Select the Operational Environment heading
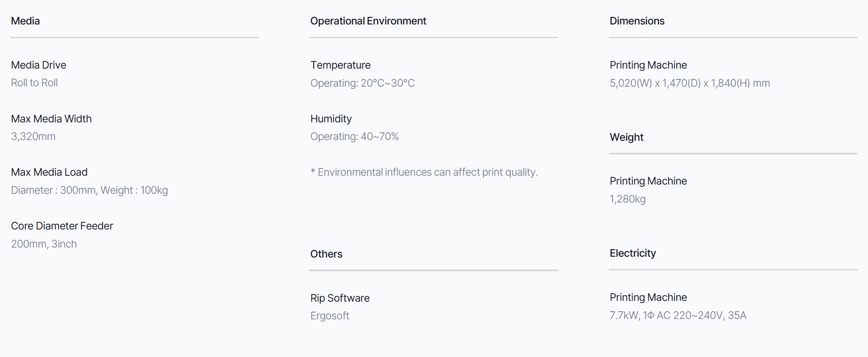Viewport: 868px width, 357px height. click(368, 21)
